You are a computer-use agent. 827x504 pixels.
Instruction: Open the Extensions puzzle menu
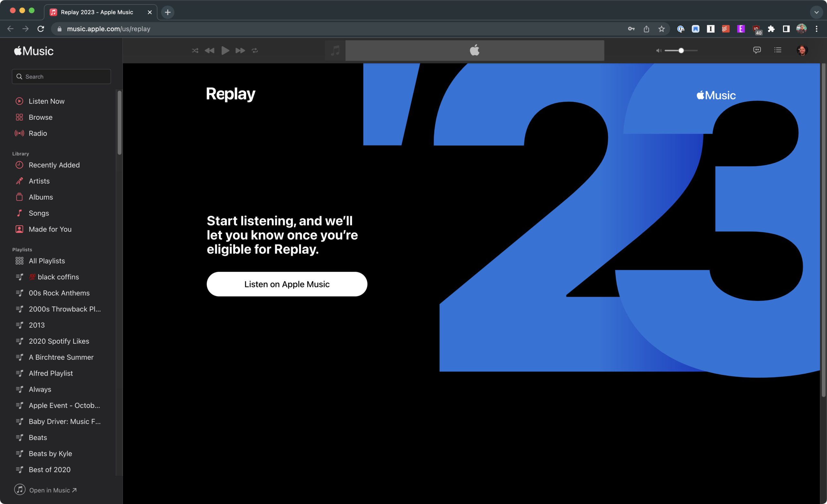click(771, 29)
